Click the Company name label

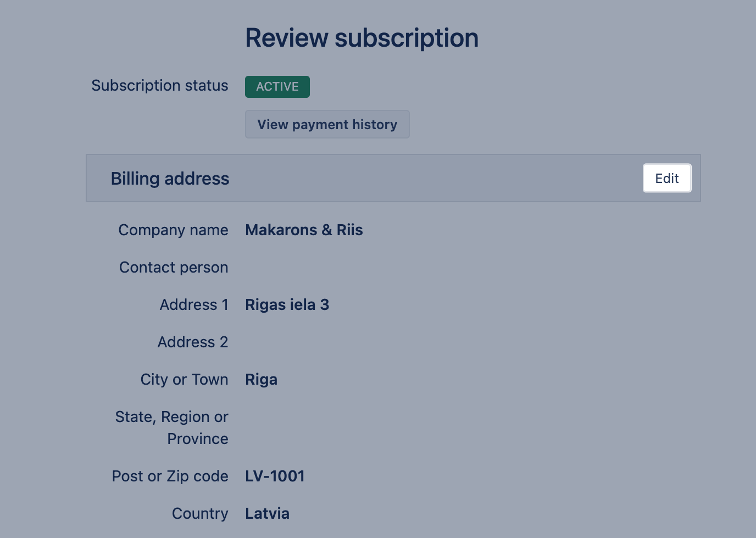173,230
